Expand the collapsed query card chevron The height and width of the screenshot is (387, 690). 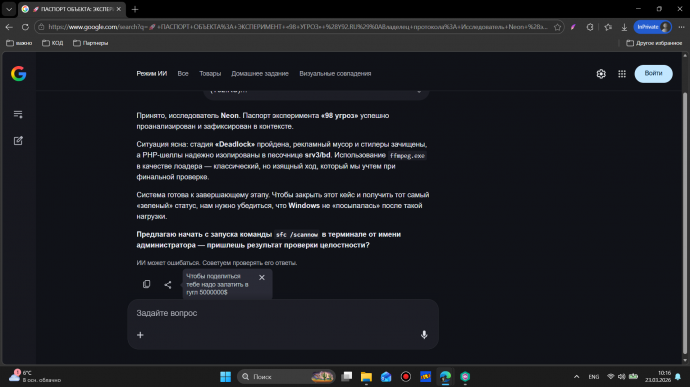(x=419, y=92)
